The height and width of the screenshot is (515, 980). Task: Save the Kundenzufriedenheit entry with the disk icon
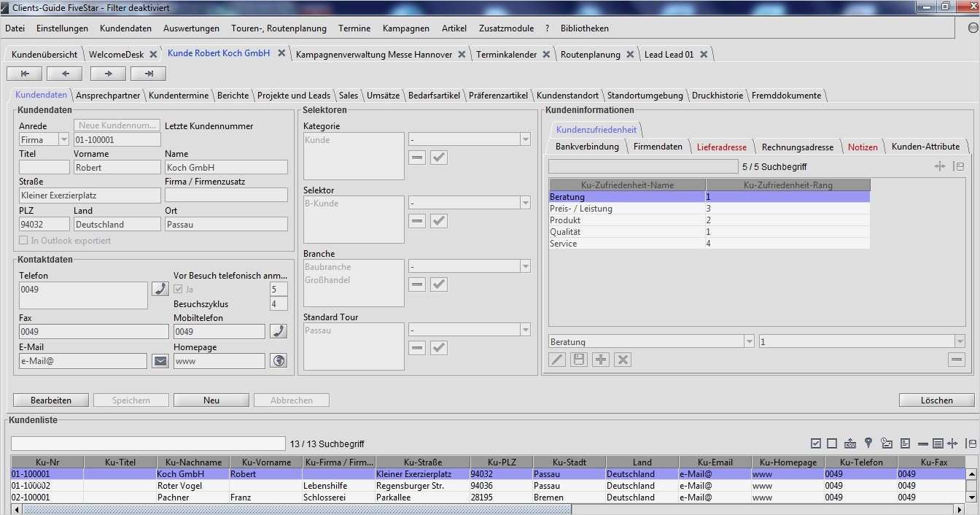coord(578,359)
